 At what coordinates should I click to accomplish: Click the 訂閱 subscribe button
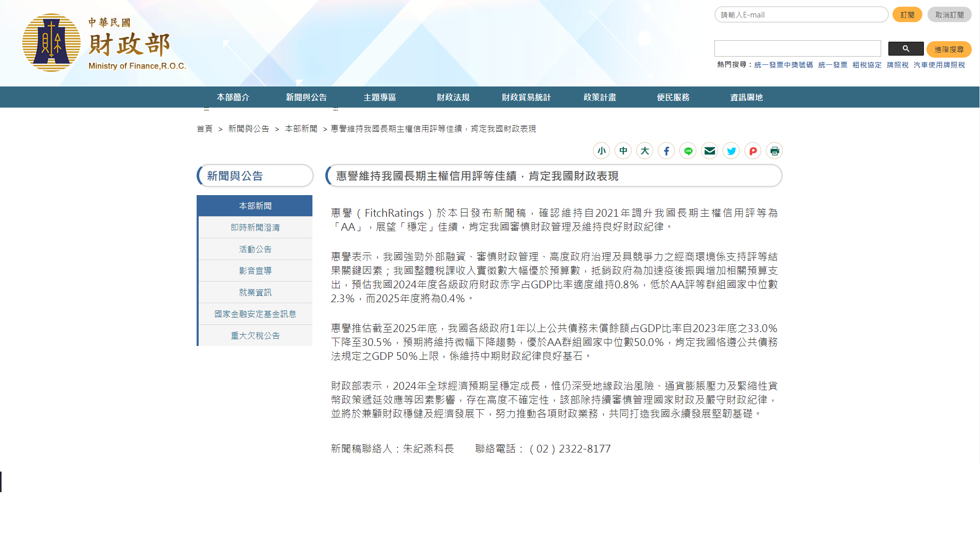click(907, 14)
